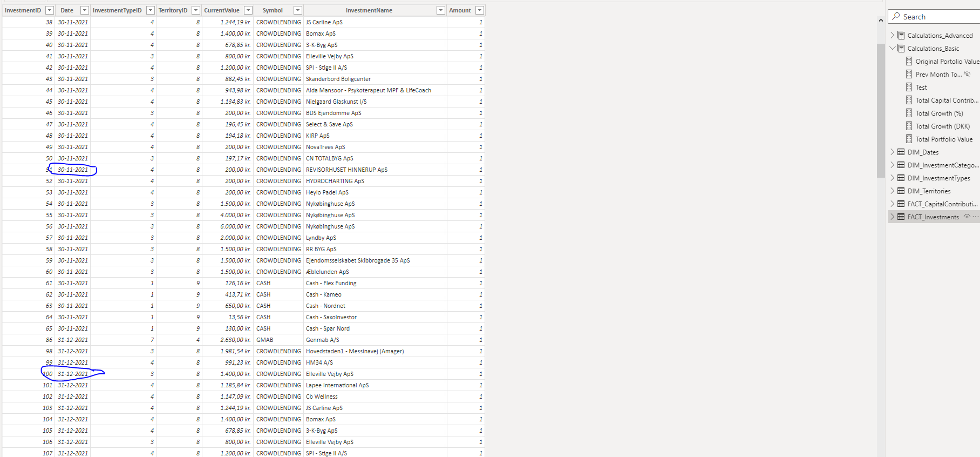This screenshot has height=457, width=980.
Task: Click the Calculations_Advanced table icon
Action: click(901, 35)
